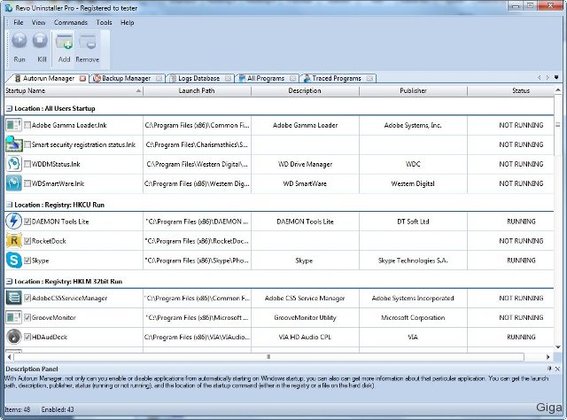The width and height of the screenshot is (567, 420).
Task: Select the WDSmartWare.lnk row icon
Action: [14, 183]
